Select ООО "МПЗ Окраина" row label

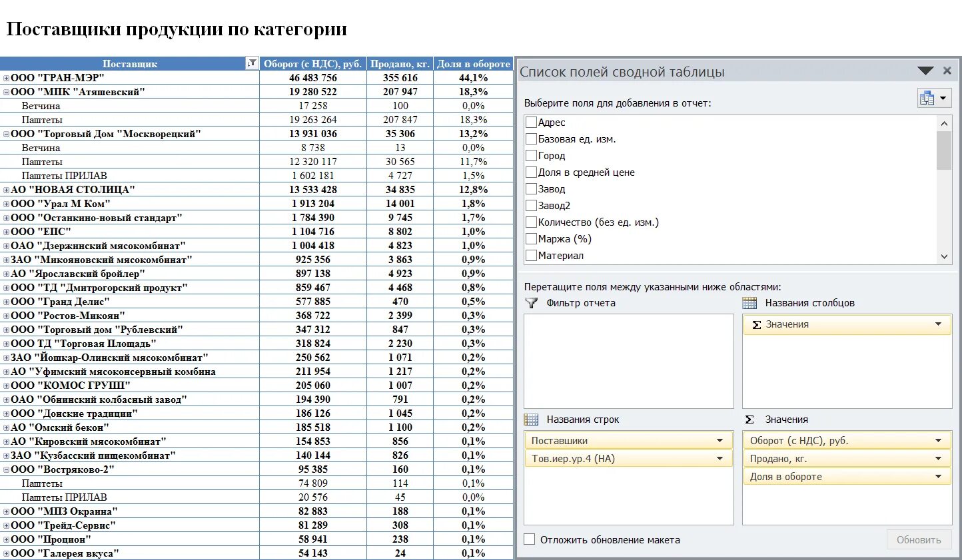pos(64,511)
